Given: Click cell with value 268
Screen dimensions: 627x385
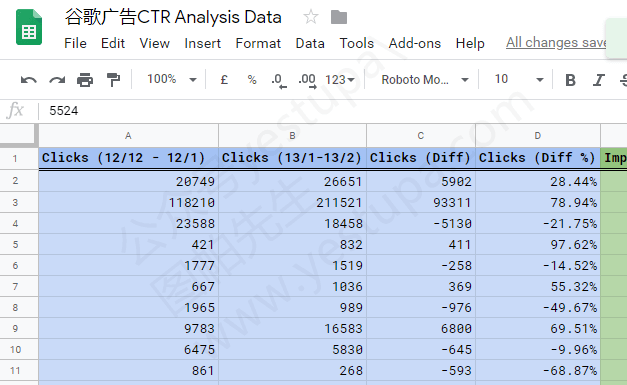Looking at the screenshot, I should pyautogui.click(x=292, y=371).
